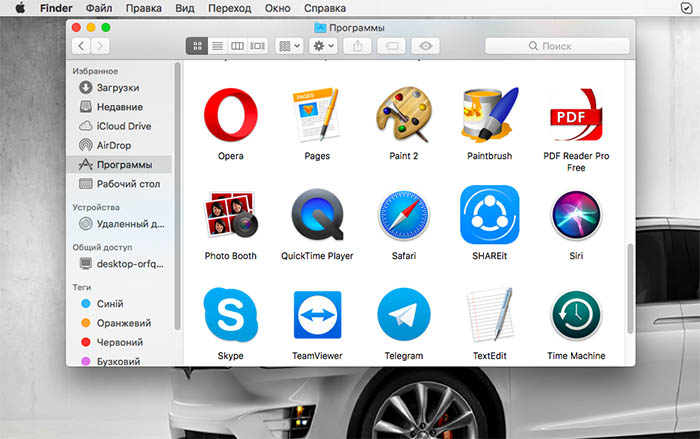Select AirDrop in the sidebar
The height and width of the screenshot is (439, 700).
point(118,145)
